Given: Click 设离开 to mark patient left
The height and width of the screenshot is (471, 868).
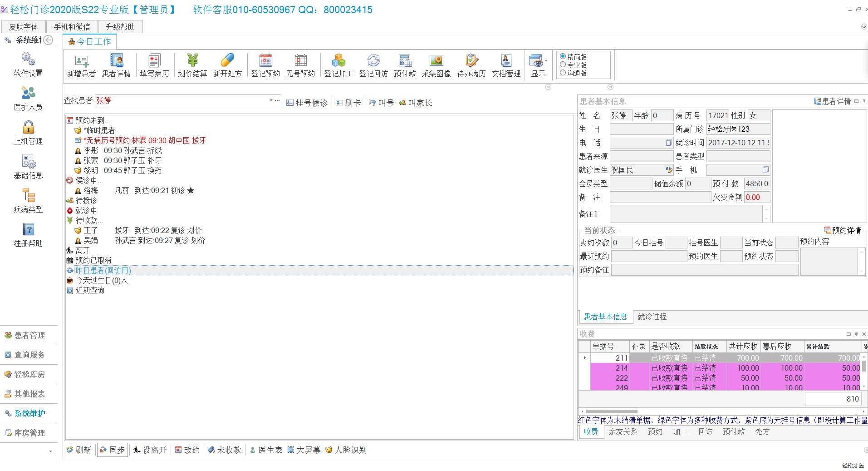Looking at the screenshot, I should (x=150, y=450).
